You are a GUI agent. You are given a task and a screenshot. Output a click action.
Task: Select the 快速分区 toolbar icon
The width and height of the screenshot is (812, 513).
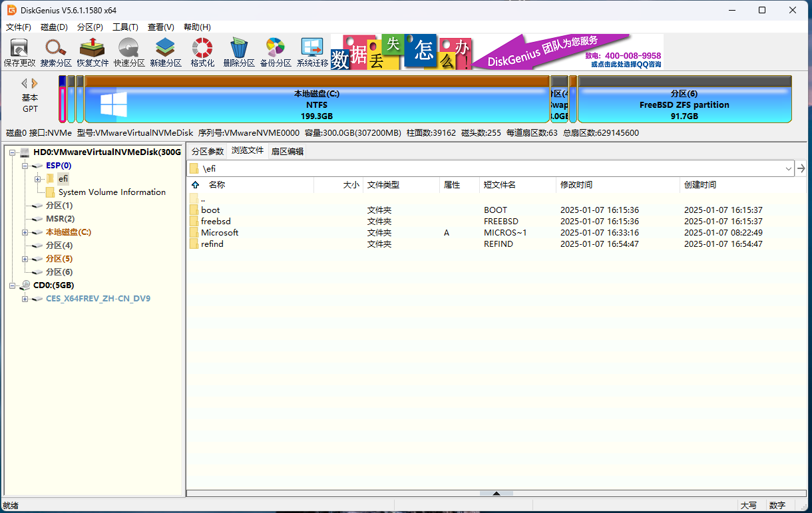129,53
